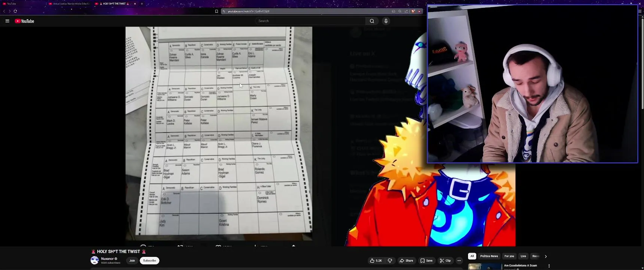Click the address bar share icon

point(406,11)
